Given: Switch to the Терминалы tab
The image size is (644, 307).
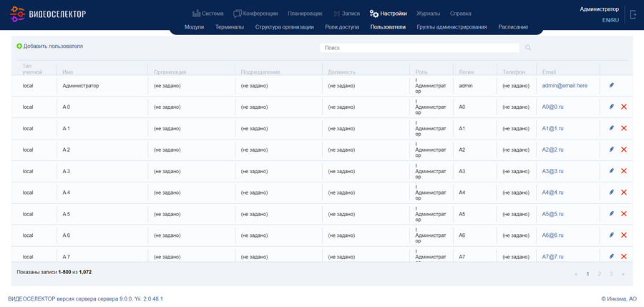Looking at the screenshot, I should [x=230, y=27].
